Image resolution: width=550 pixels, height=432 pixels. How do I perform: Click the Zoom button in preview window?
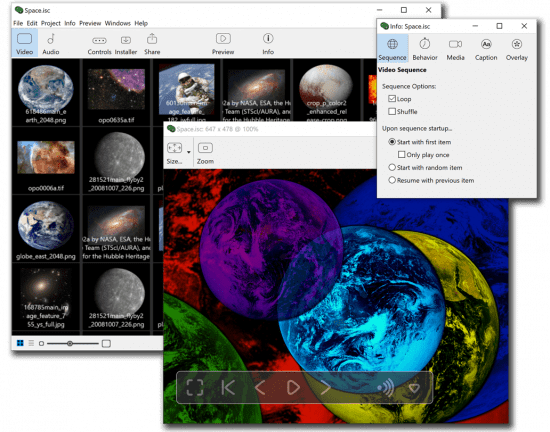(205, 153)
